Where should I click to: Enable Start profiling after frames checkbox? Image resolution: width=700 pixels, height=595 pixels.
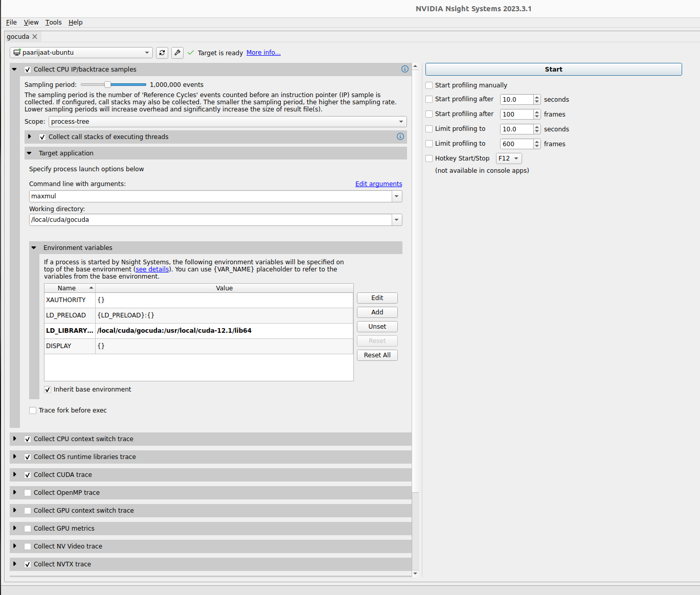429,114
